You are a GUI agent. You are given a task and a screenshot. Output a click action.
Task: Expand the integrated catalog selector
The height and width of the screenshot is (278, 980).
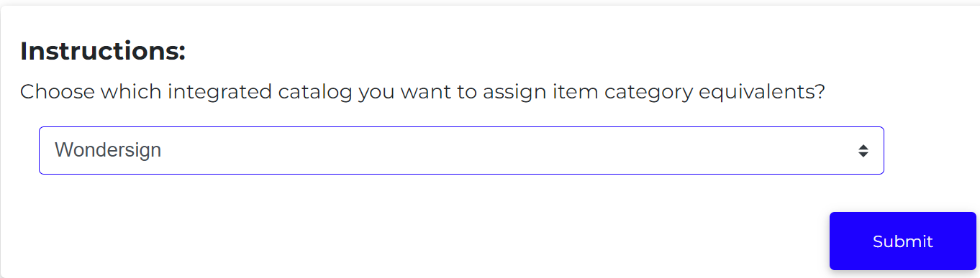click(461, 150)
